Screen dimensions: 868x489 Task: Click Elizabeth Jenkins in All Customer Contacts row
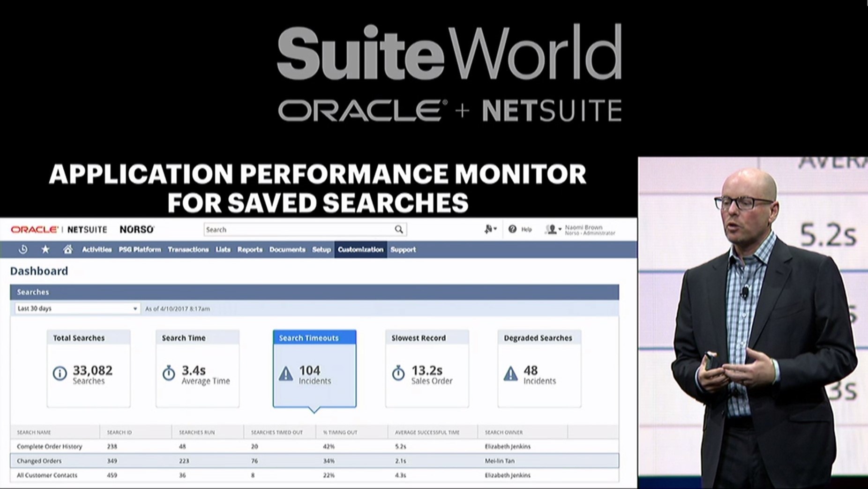pyautogui.click(x=508, y=475)
